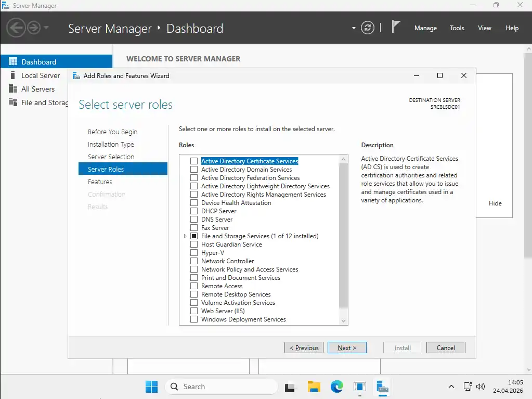This screenshot has height=399, width=532.
Task: Select 'Network Controller' role text
Action: [x=227, y=261]
